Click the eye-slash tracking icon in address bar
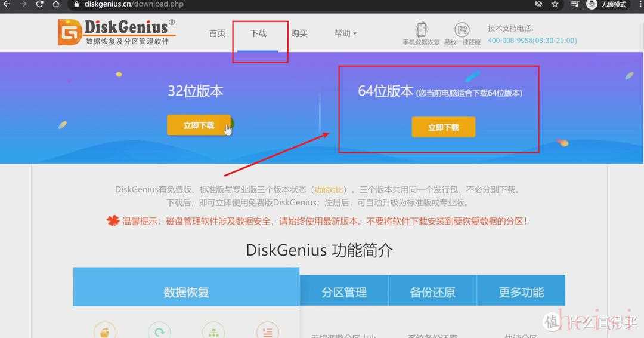The width and height of the screenshot is (644, 338). tap(538, 4)
